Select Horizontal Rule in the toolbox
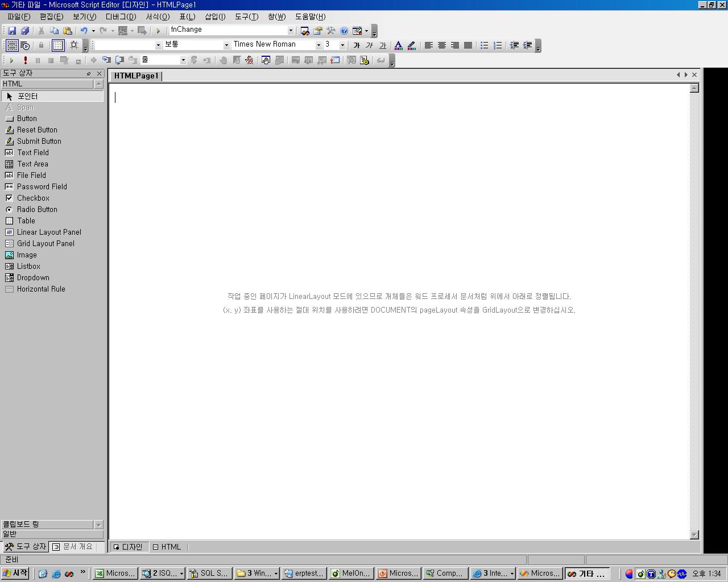Screen dimensions: 728x582 tap(52, 289)
